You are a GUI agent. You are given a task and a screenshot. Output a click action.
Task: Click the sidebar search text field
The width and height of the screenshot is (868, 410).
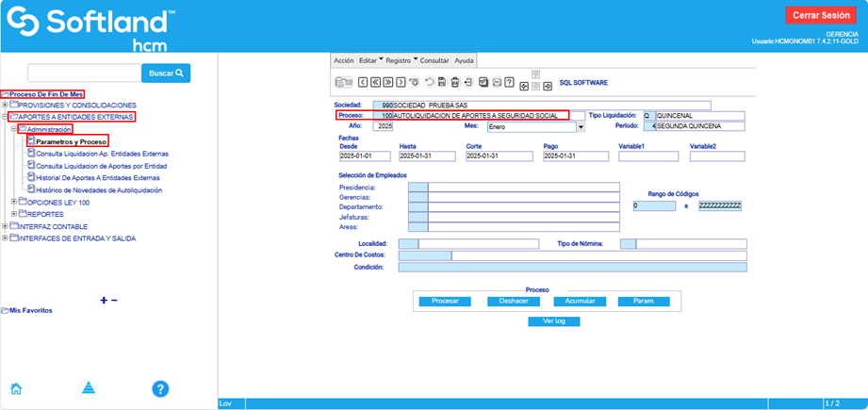coord(84,73)
